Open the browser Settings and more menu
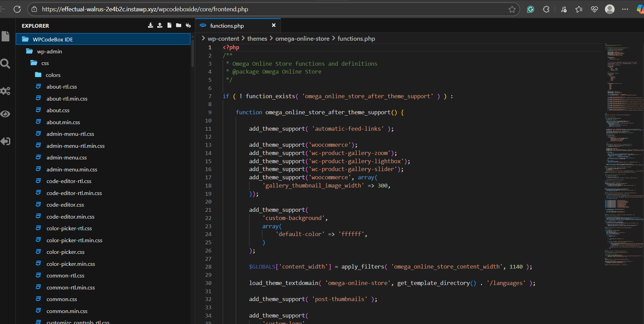The width and height of the screenshot is (644, 324). (625, 9)
